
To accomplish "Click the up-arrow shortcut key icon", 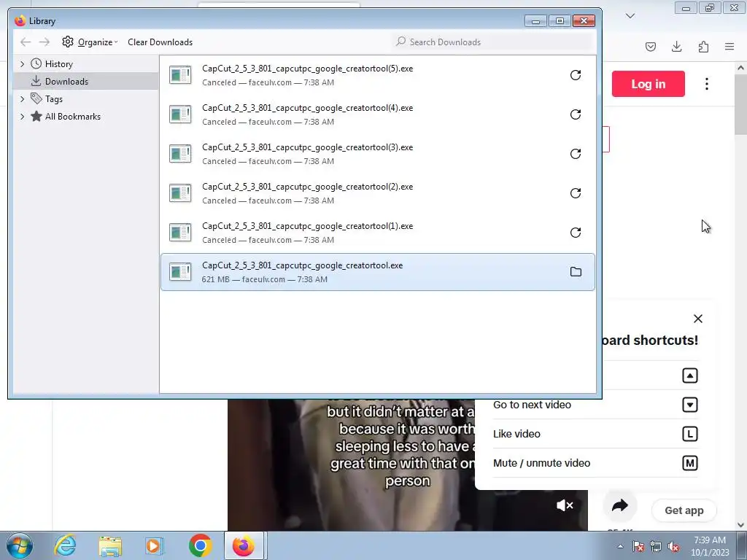I will (x=690, y=376).
